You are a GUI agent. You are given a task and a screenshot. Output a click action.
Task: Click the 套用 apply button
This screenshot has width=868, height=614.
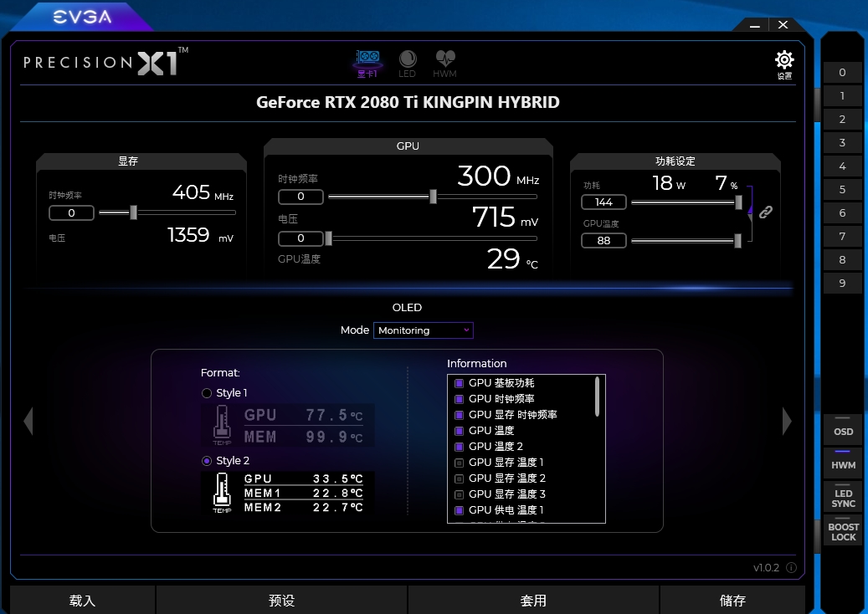pyautogui.click(x=534, y=600)
